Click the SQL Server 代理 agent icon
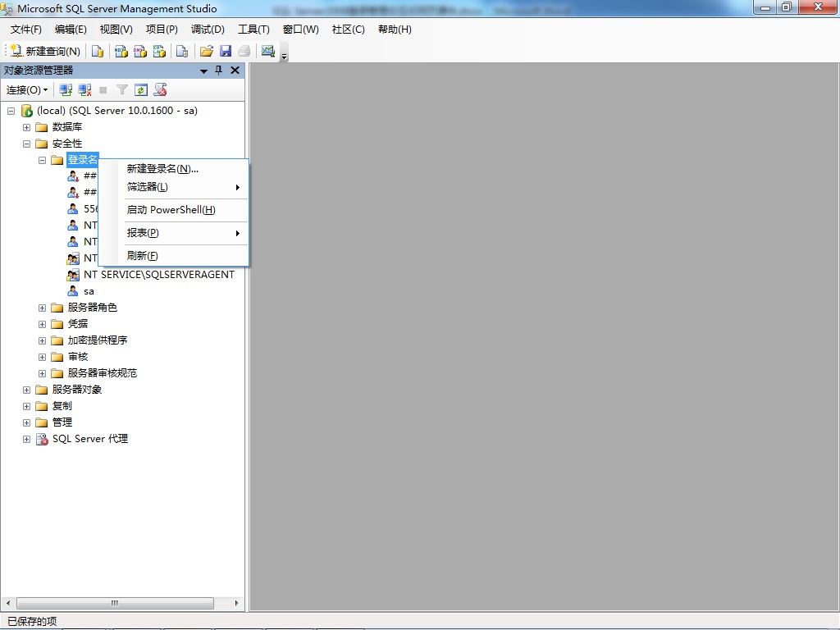Screen dimensions: 840x630 click(42, 440)
